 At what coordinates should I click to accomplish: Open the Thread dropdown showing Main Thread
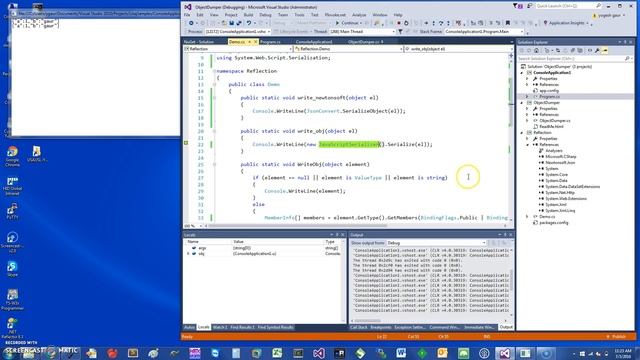coord(362,31)
